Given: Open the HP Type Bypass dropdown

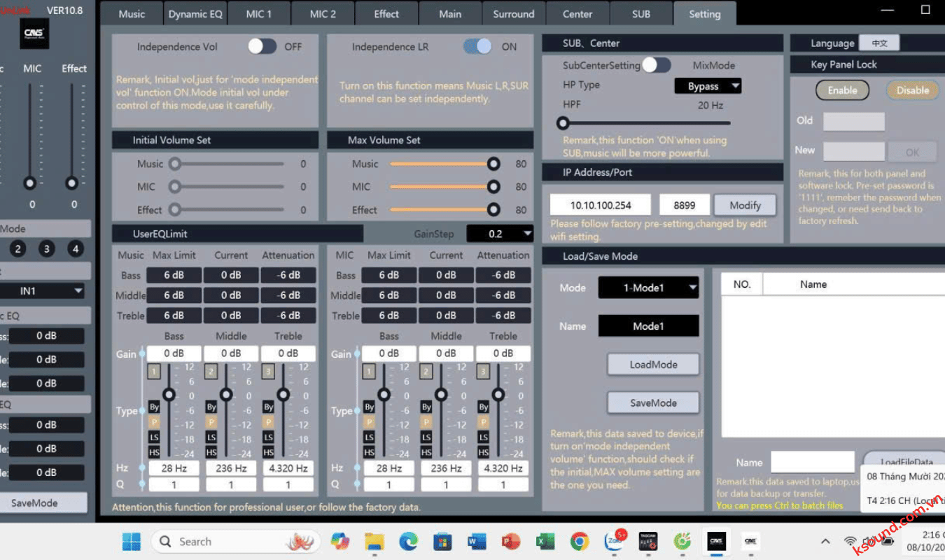Looking at the screenshot, I should pyautogui.click(x=707, y=86).
